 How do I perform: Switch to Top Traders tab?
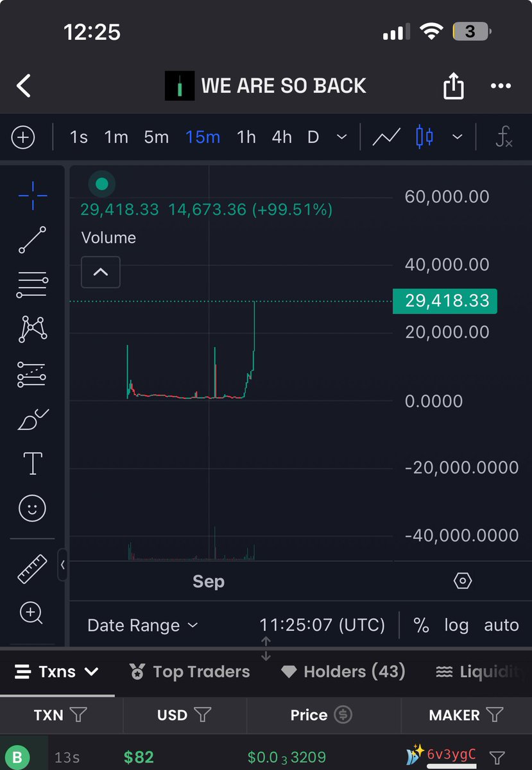point(189,672)
